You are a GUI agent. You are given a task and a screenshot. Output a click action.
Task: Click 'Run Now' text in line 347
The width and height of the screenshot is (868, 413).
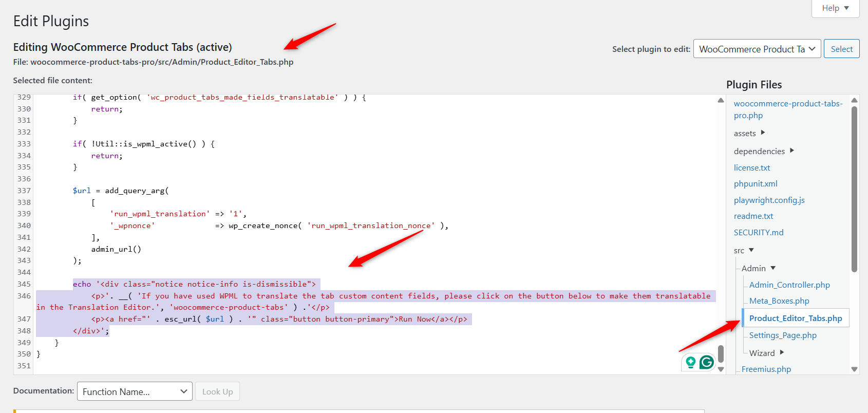pyautogui.click(x=414, y=319)
